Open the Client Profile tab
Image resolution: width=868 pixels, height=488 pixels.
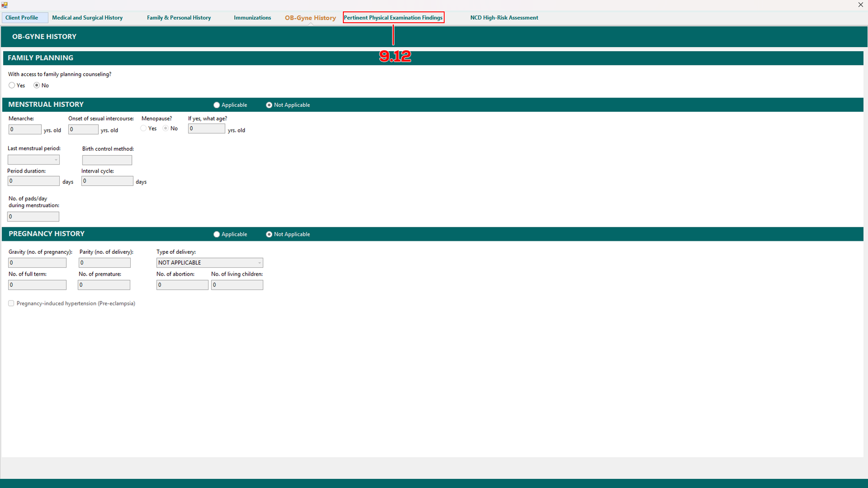click(22, 18)
